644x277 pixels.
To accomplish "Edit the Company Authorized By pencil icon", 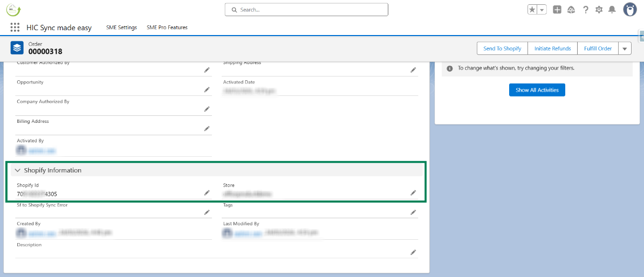I will point(207,109).
